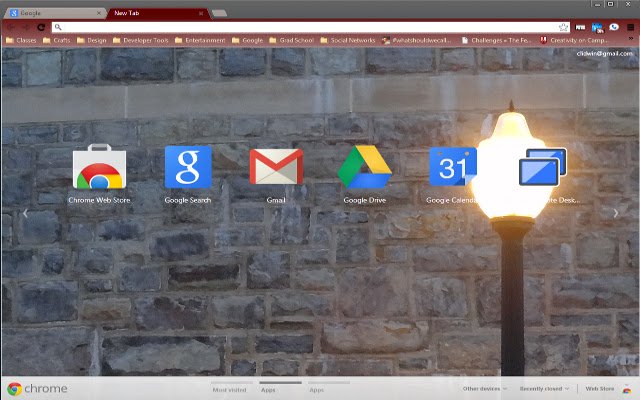Open the Entertainment bookmarks folder
This screenshot has width=640, height=400.
(200, 40)
